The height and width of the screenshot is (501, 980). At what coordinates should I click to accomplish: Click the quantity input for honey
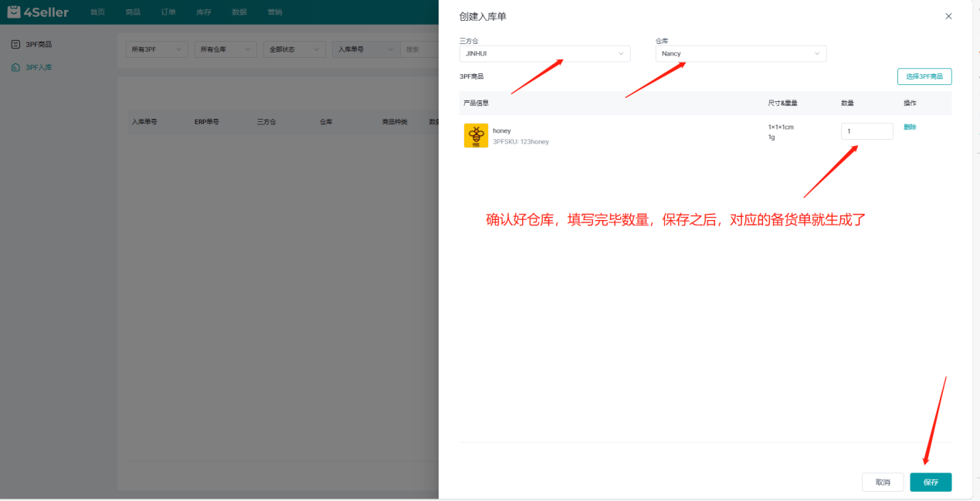point(866,131)
